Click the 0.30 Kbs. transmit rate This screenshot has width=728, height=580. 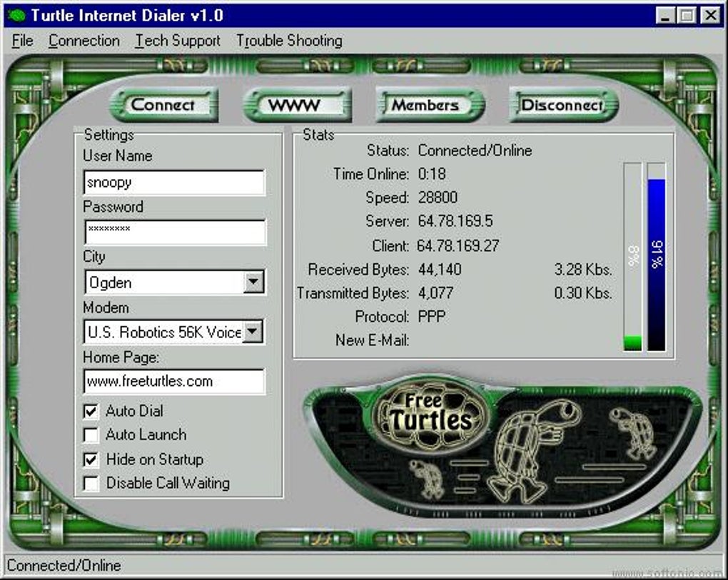click(583, 293)
